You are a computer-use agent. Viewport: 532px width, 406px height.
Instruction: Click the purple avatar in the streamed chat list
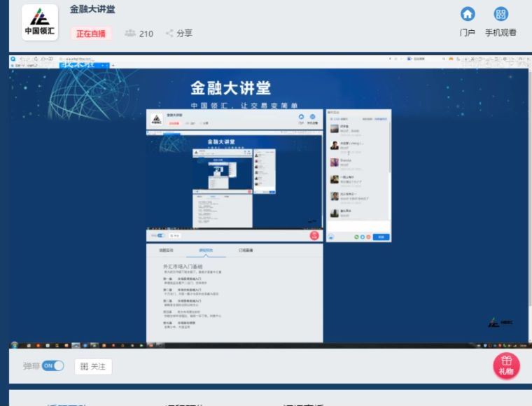[x=335, y=162]
